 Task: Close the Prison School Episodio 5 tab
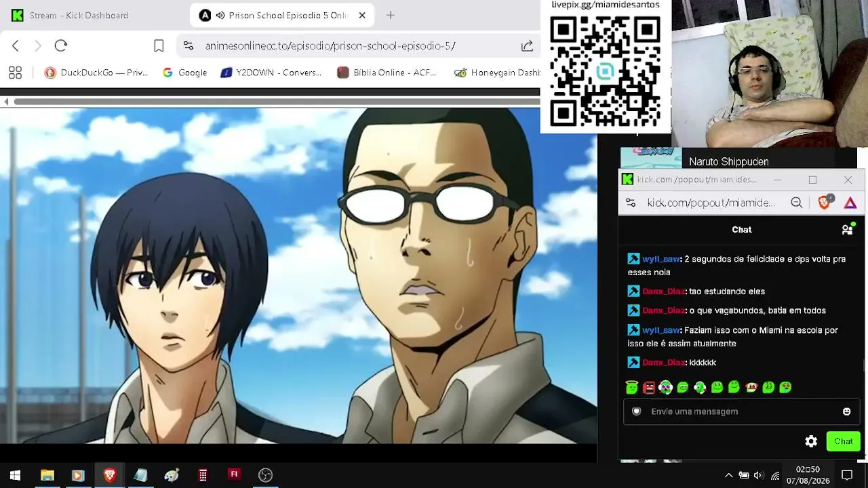362,15
